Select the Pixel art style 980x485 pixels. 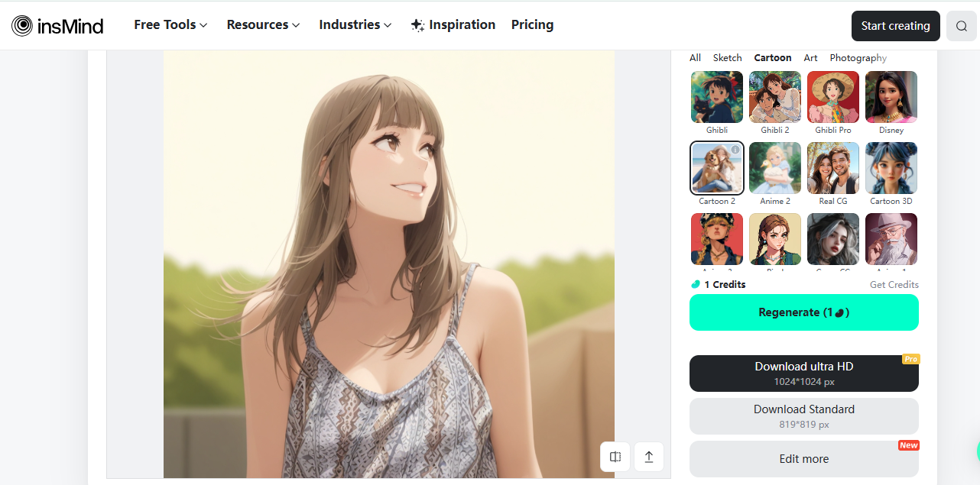[x=774, y=239]
